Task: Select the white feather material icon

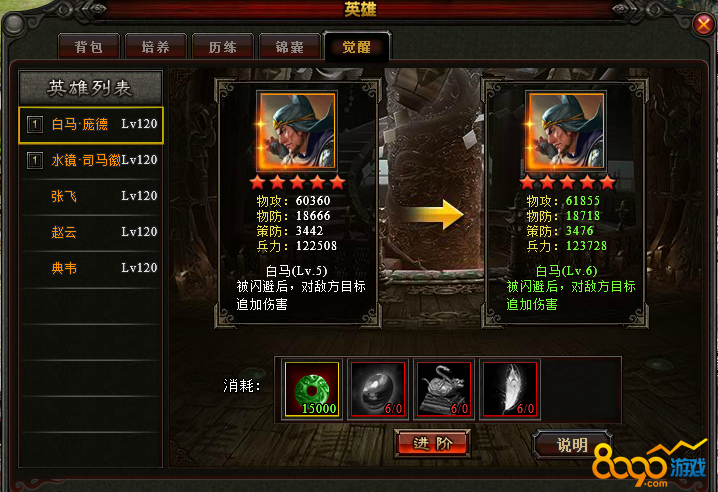Action: coord(510,389)
